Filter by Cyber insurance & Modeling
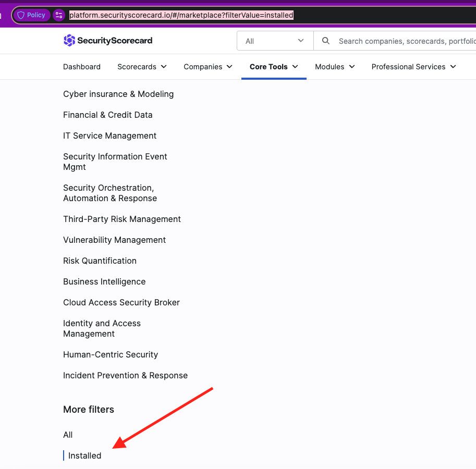The height and width of the screenshot is (469, 476). (118, 94)
